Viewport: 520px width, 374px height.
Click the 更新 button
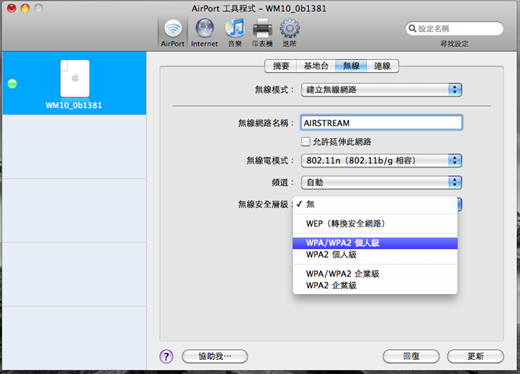click(x=475, y=356)
